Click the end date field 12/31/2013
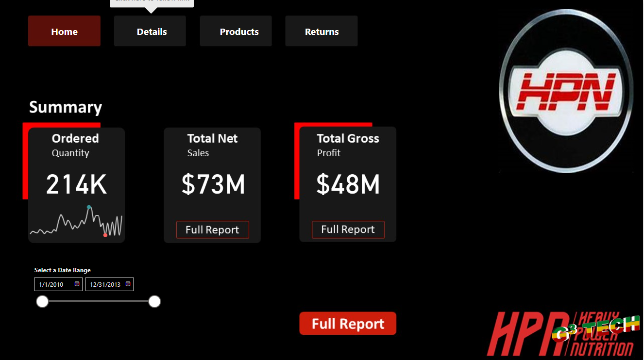The height and width of the screenshot is (360, 644). [109, 284]
